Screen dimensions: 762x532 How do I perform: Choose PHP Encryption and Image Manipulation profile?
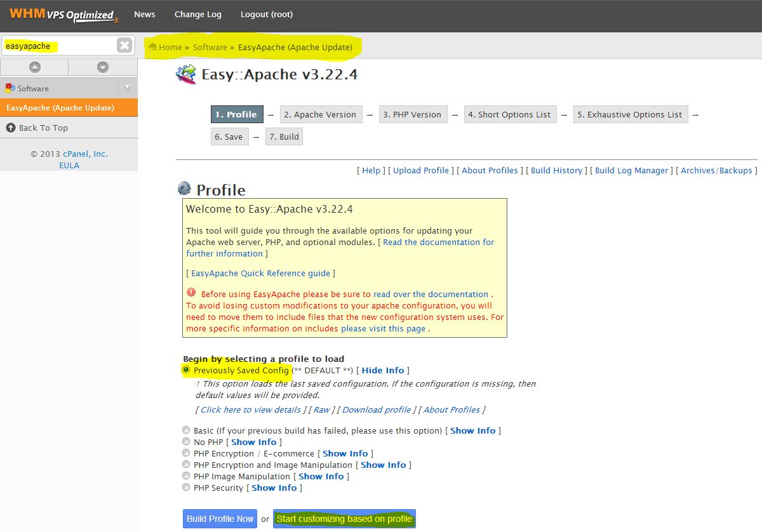(186, 464)
